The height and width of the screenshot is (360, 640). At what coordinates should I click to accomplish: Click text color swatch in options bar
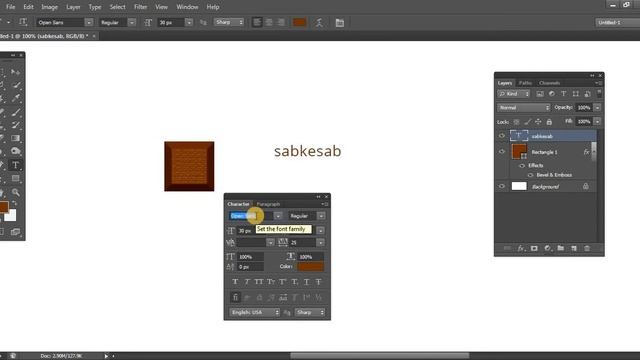(300, 22)
